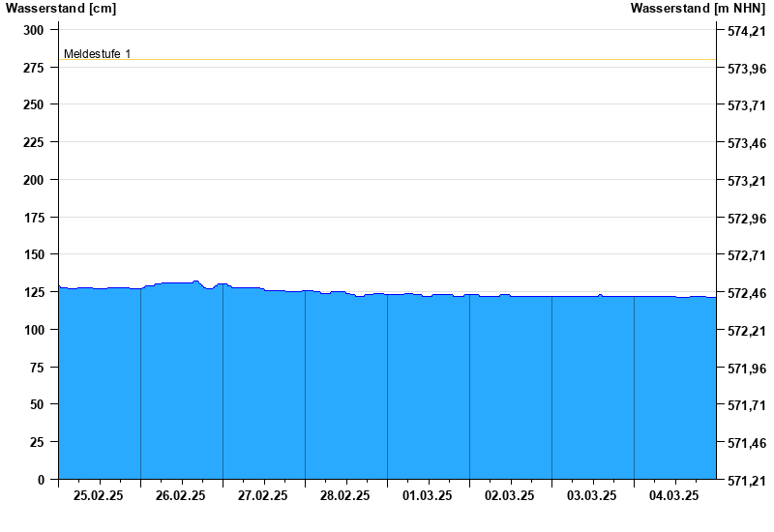This screenshot has height=532, width=774.
Task: Click the 571,21 value on right axis
Action: click(747, 480)
